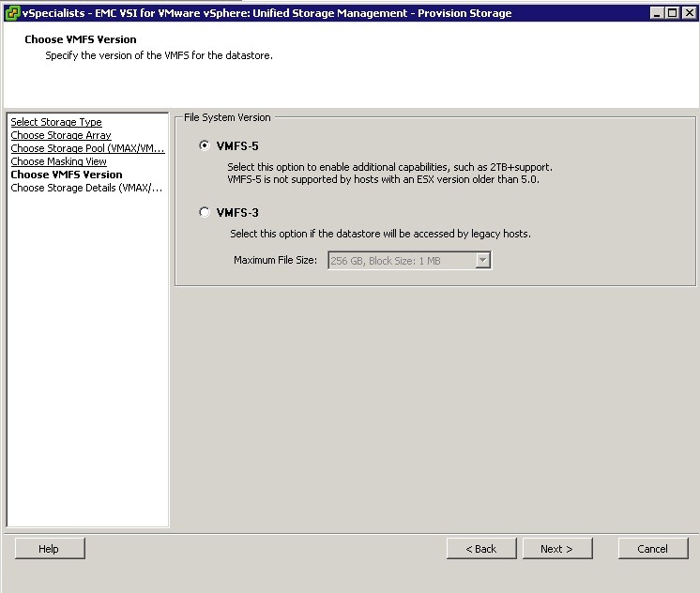Screen dimensions: 700x593
Task: Click the VMFS-3 option label text
Action: tap(237, 213)
